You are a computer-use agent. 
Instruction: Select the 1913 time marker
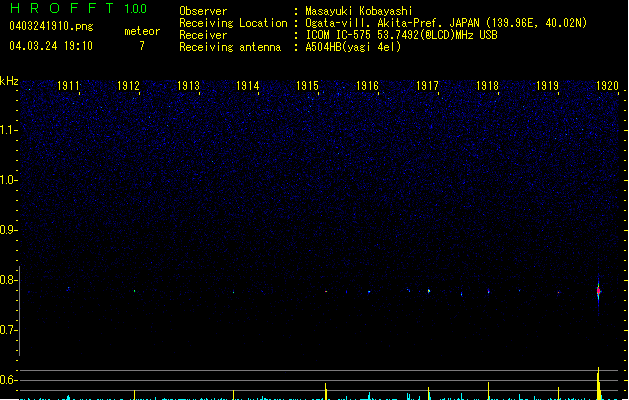click(188, 87)
